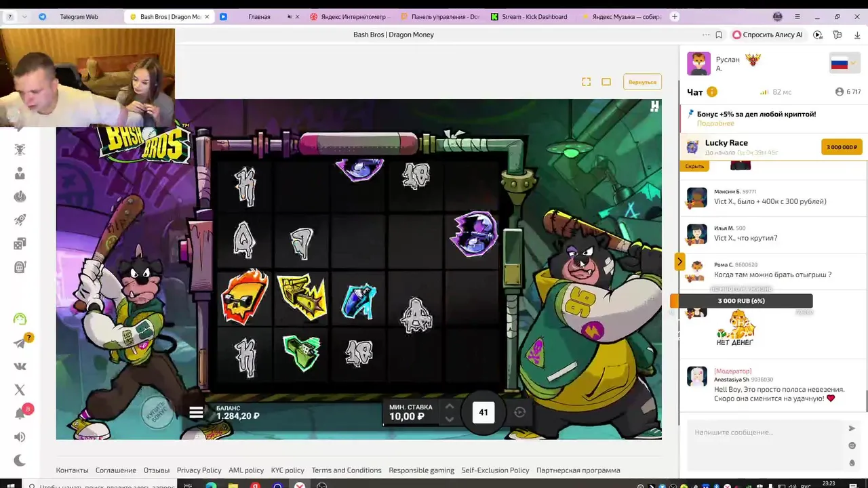Open the Windows Start menu
This screenshot has width=868, height=488.
click(x=10, y=485)
